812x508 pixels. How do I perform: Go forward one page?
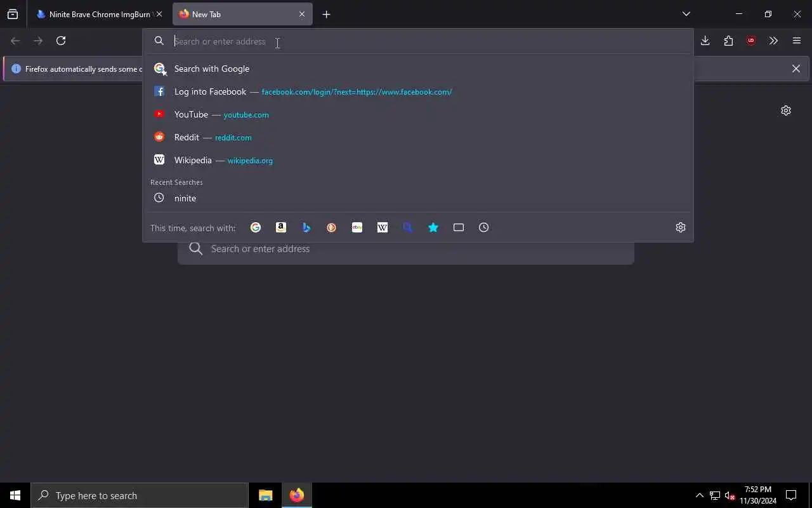tap(38, 41)
